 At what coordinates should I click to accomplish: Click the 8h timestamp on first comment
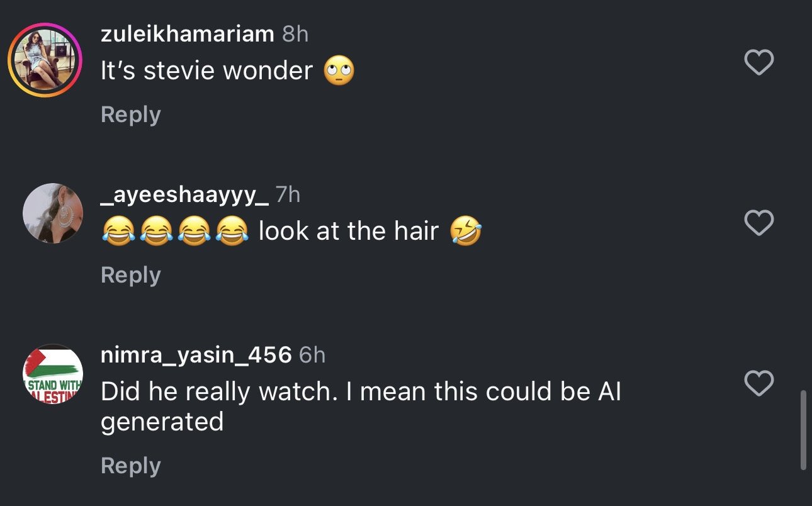[295, 34]
